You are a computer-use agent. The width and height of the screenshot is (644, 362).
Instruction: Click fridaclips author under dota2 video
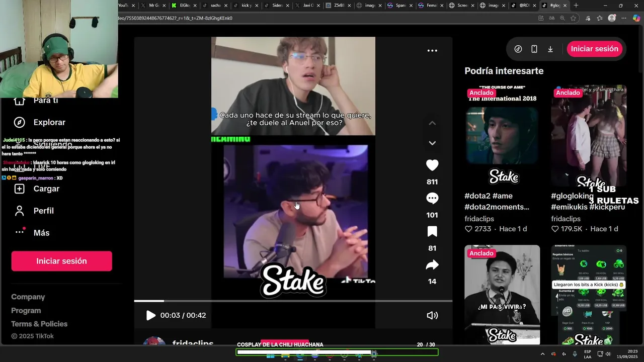(479, 219)
